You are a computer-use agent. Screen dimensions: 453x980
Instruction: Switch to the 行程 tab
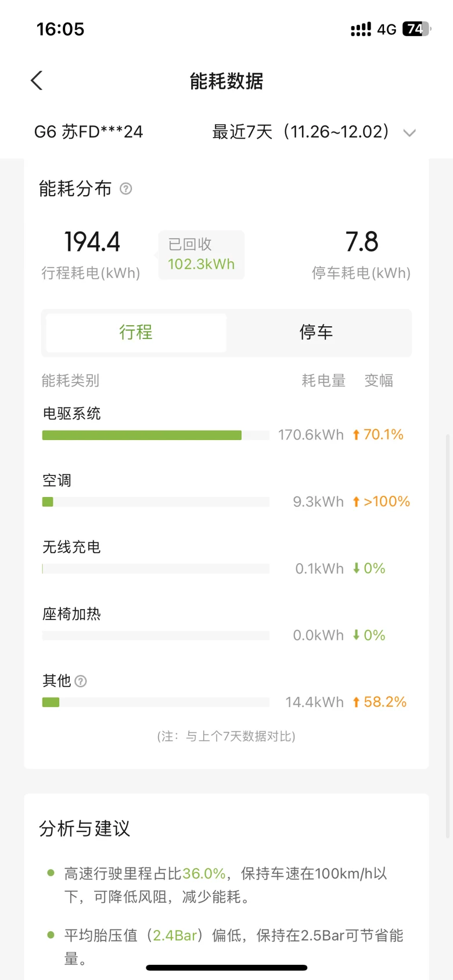pyautogui.click(x=136, y=332)
